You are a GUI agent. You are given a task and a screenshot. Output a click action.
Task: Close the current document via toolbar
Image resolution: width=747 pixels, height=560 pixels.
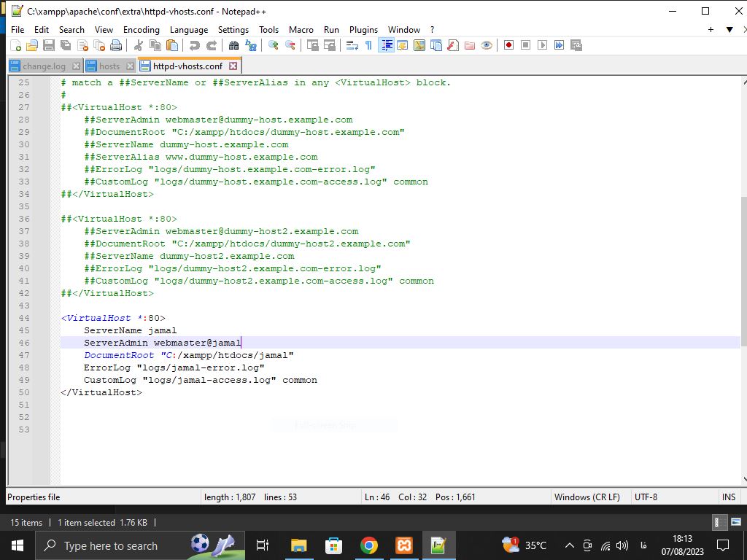click(x=82, y=45)
